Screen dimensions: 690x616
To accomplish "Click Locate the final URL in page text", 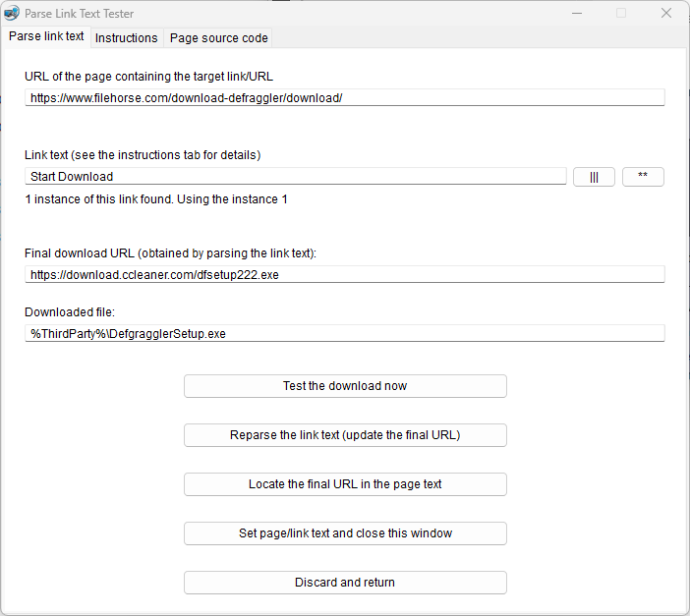I will (345, 484).
